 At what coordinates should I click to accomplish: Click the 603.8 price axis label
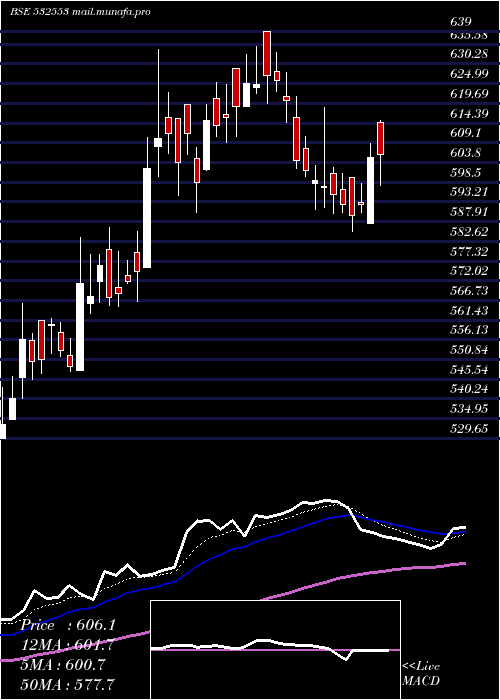pos(465,153)
